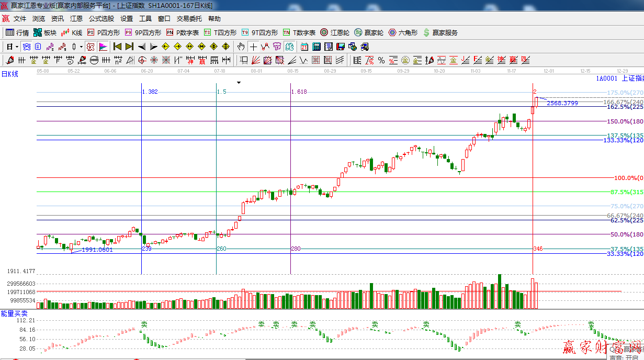Expand the 日 period dropdown arrow

[x=17, y=47]
